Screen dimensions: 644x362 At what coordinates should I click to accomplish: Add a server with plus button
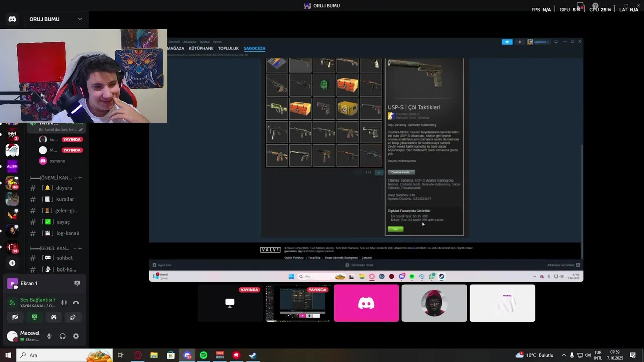[12, 263]
